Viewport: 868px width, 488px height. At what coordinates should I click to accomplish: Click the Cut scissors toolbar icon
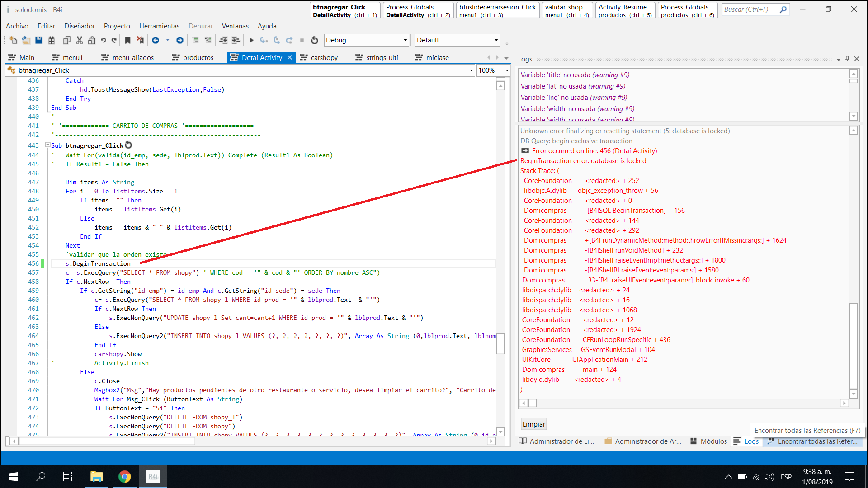pos(80,40)
